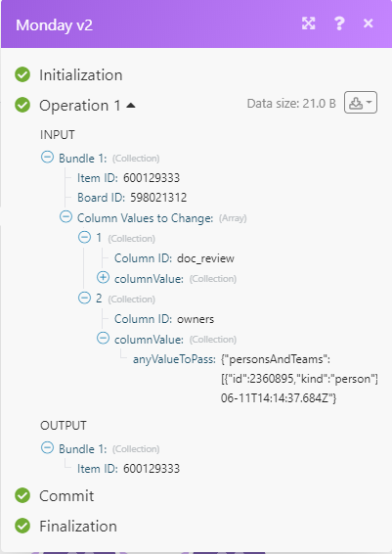Click the Finalization green check icon
The height and width of the screenshot is (554, 392).
(22, 526)
